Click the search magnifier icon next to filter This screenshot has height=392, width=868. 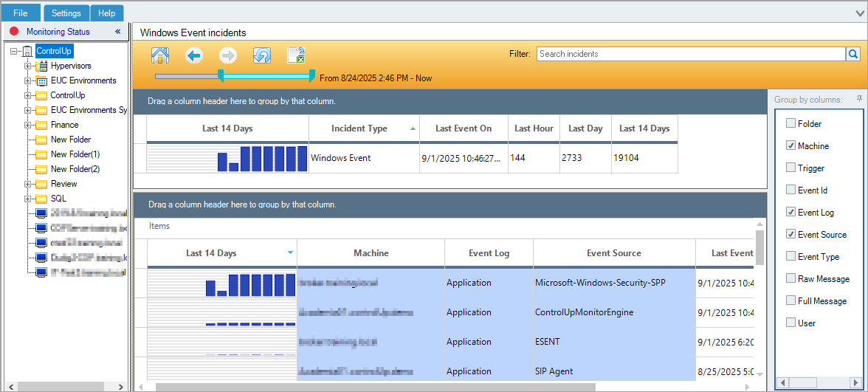852,54
